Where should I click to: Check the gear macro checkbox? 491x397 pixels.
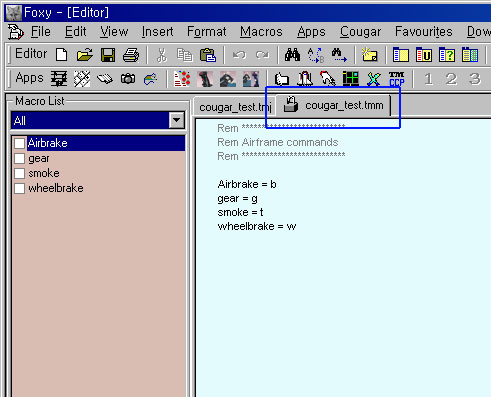[19, 158]
